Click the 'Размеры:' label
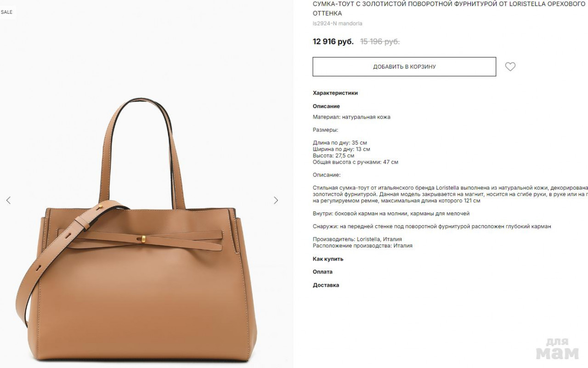Viewport: 588px width, 368px height. coord(325,130)
